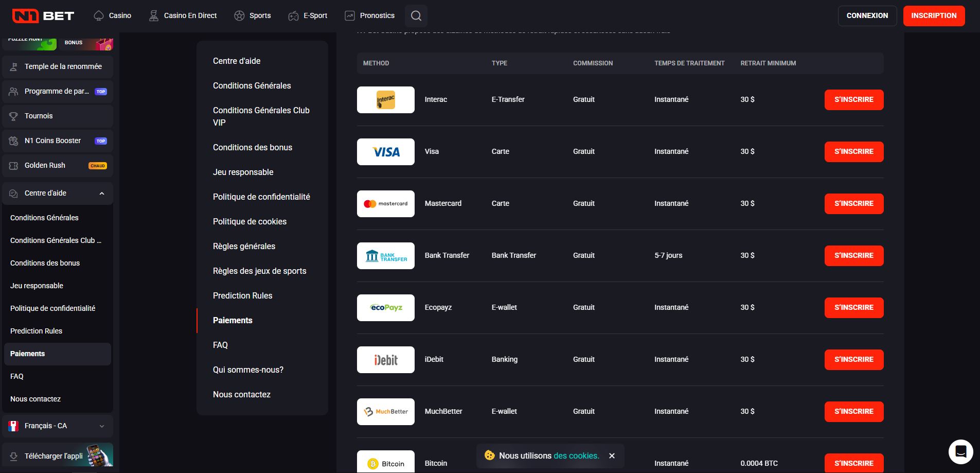Click the iDebit logo
Image resolution: width=980 pixels, height=473 pixels.
pos(386,360)
